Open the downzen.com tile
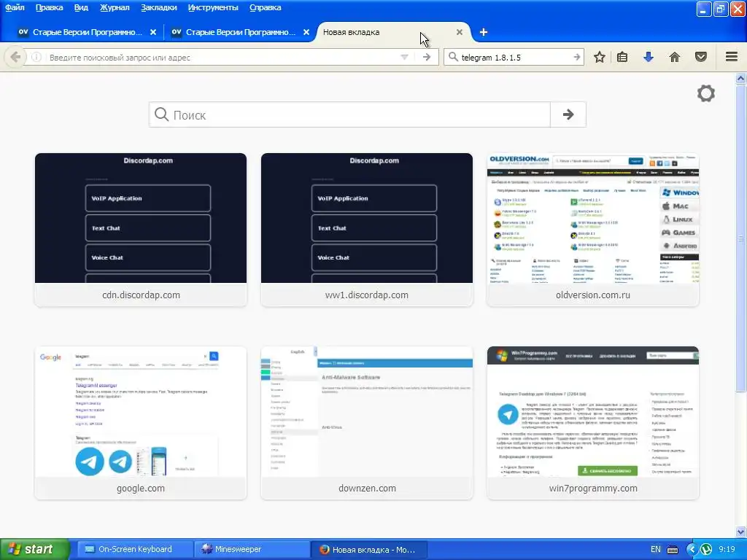 click(367, 423)
